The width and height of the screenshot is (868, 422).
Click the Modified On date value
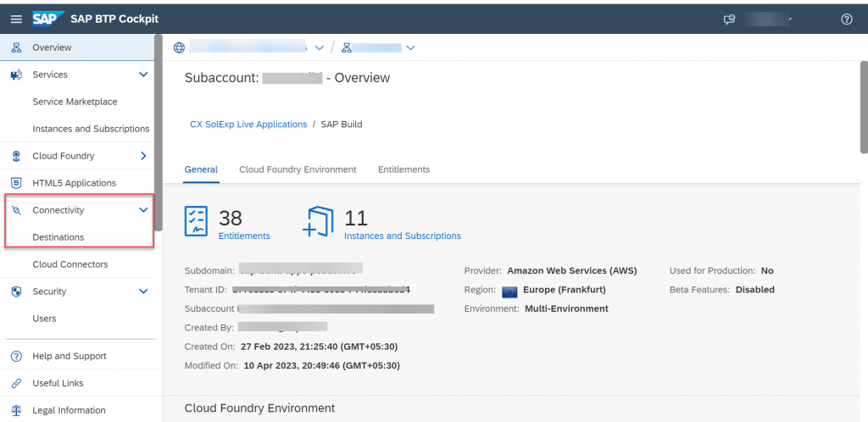coord(321,365)
